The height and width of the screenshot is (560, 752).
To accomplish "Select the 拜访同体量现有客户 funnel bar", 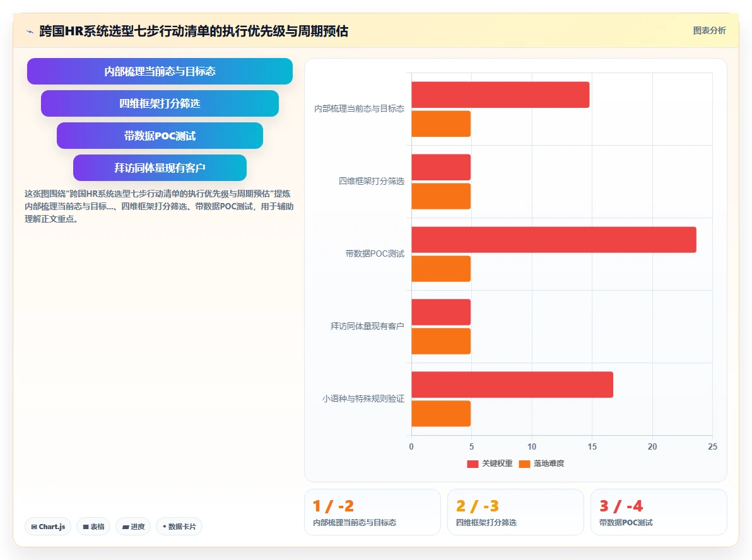I will (x=160, y=168).
